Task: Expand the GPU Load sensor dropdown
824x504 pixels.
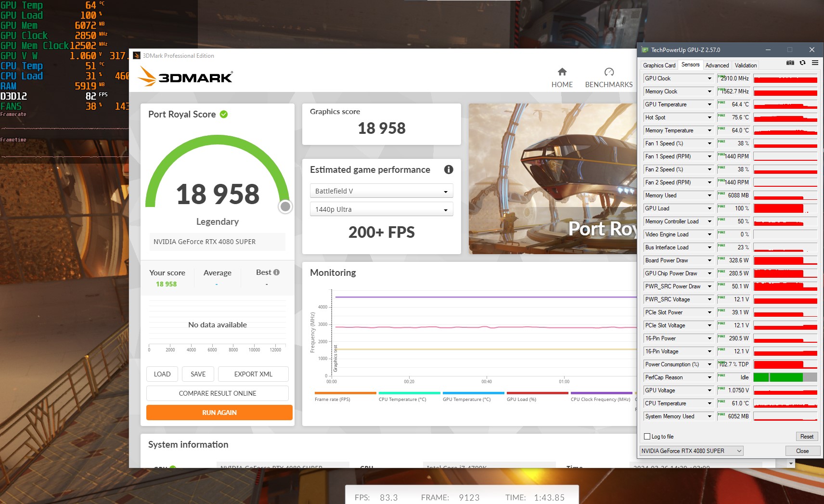Action: point(709,208)
